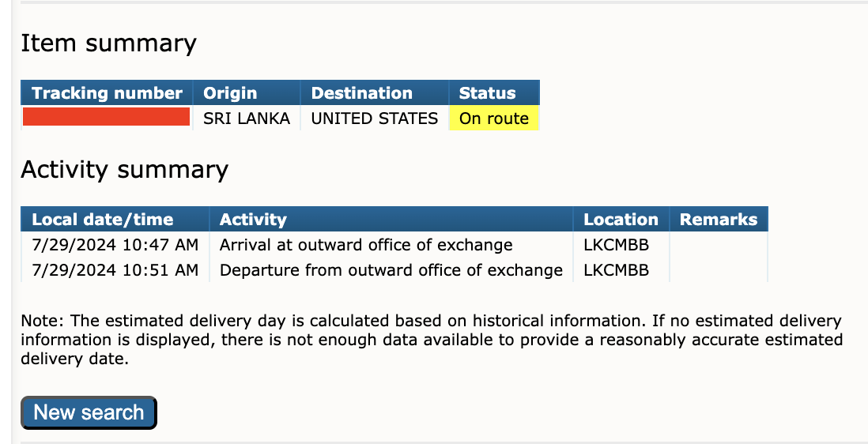The width and height of the screenshot is (868, 444).
Task: Click the 7/29/2024 10:51 AM timestamp
Action: [x=115, y=270]
